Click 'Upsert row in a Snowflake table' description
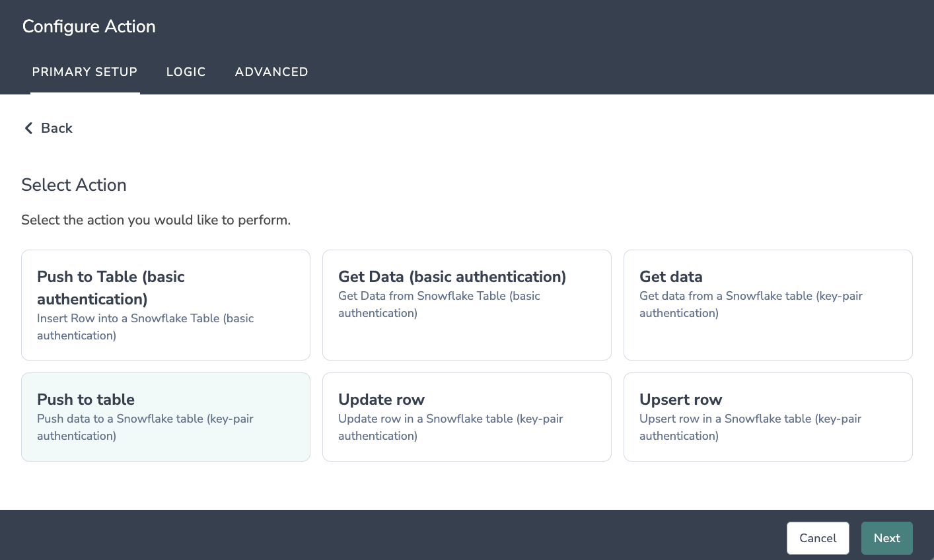The image size is (934, 560). pos(750,427)
